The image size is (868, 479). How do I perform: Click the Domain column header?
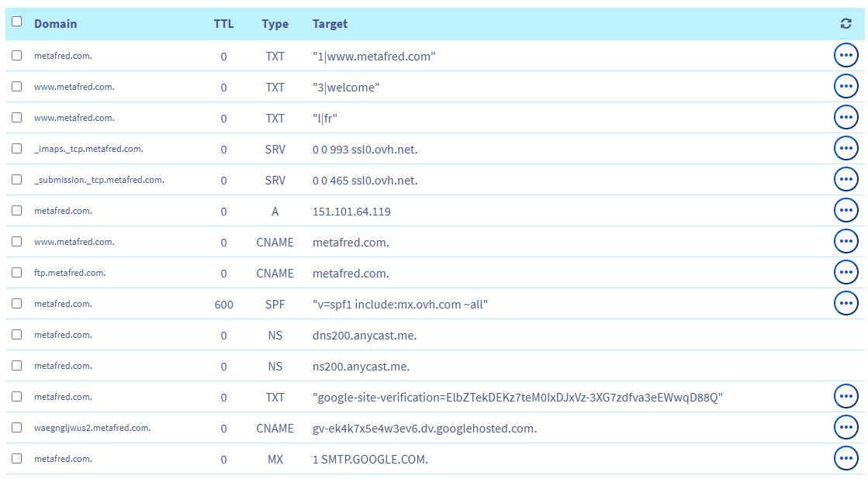55,24
